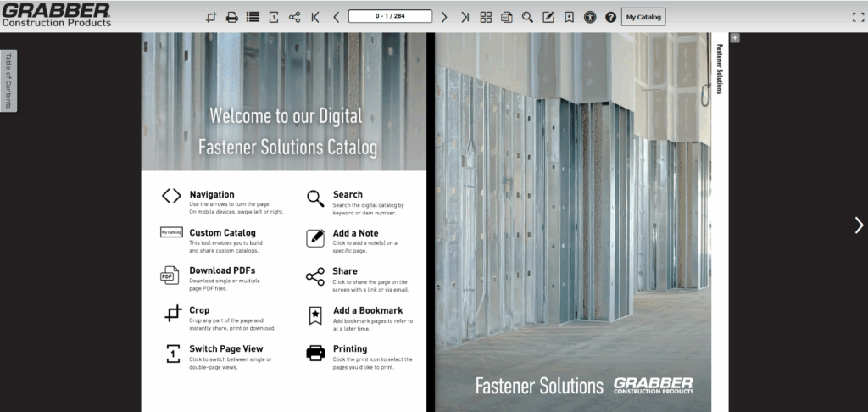Image resolution: width=868 pixels, height=412 pixels.
Task: Click the Grabber Construction Products logo
Action: [x=56, y=15]
